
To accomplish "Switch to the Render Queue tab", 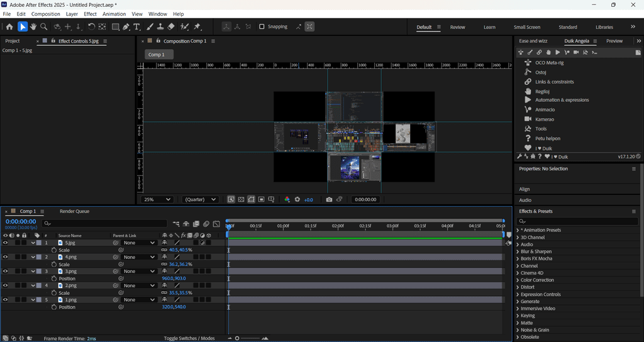I will click(74, 211).
